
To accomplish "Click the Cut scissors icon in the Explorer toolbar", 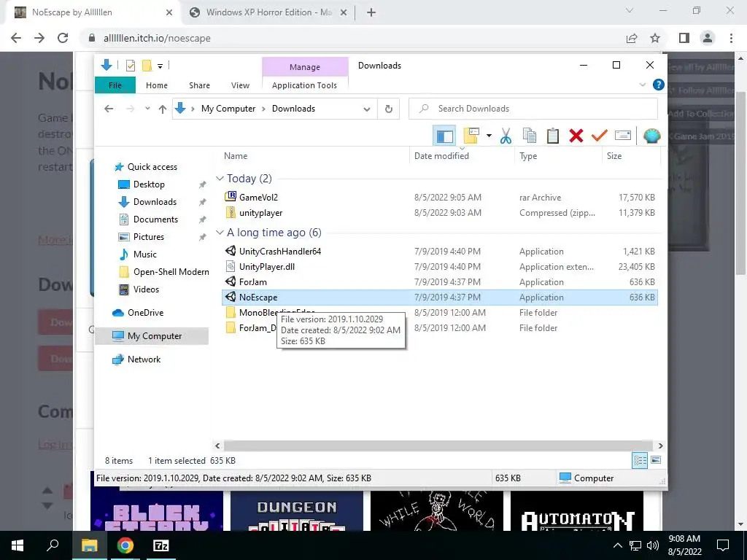I will [x=506, y=136].
